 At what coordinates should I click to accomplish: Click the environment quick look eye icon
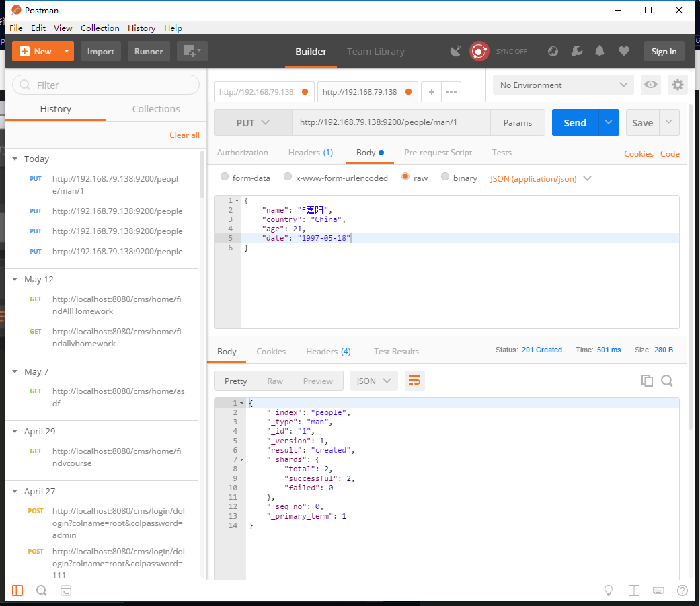coord(650,85)
